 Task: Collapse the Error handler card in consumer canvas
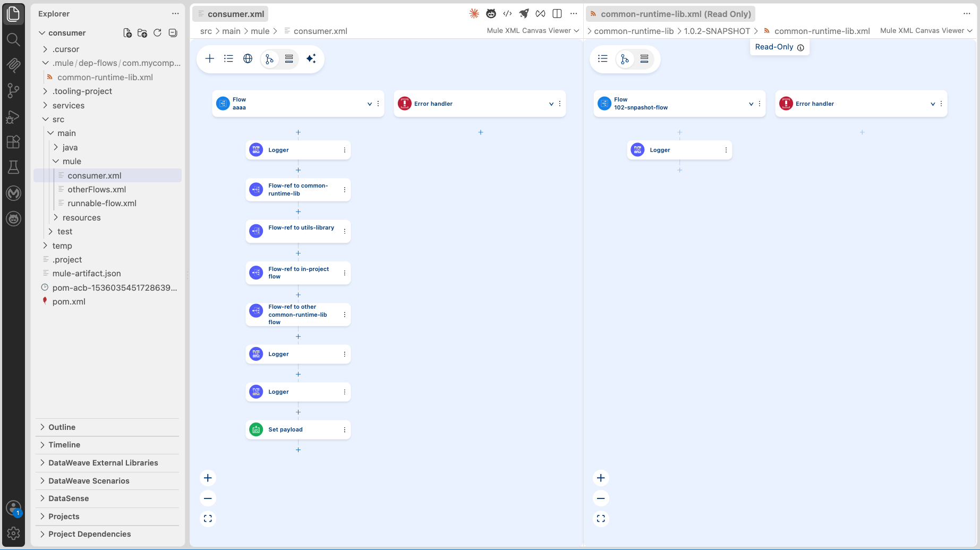[551, 104]
